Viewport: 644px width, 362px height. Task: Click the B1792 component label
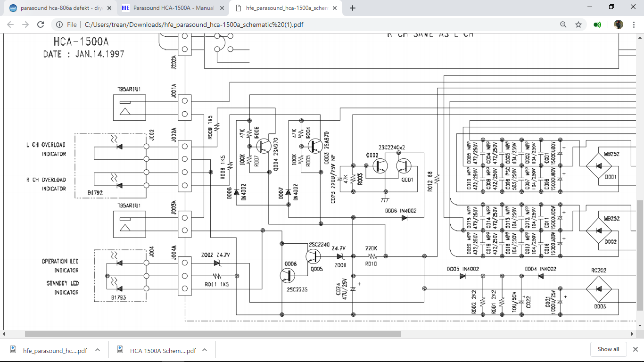95,193
